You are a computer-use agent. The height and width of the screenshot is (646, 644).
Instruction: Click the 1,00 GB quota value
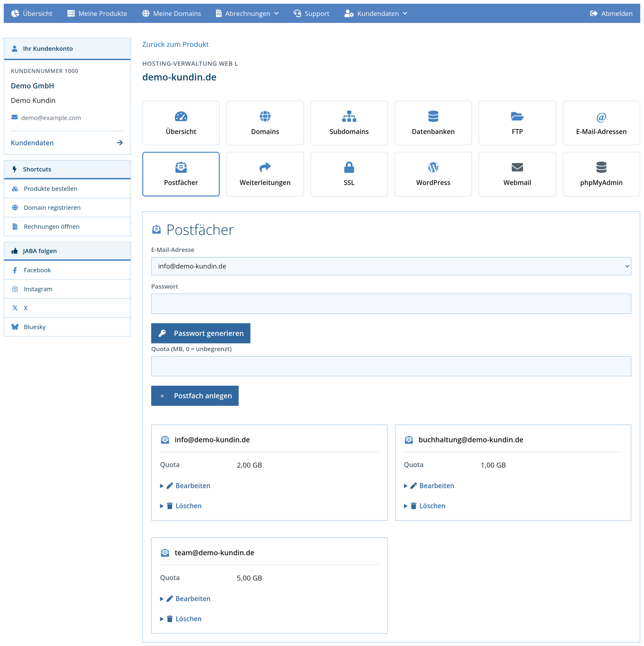[493, 465]
